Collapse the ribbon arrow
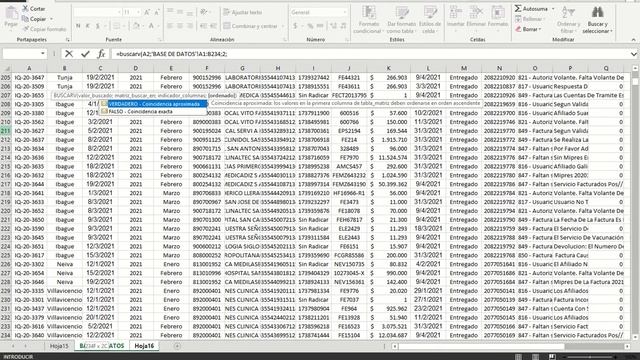640x360 pixels. (x=633, y=40)
